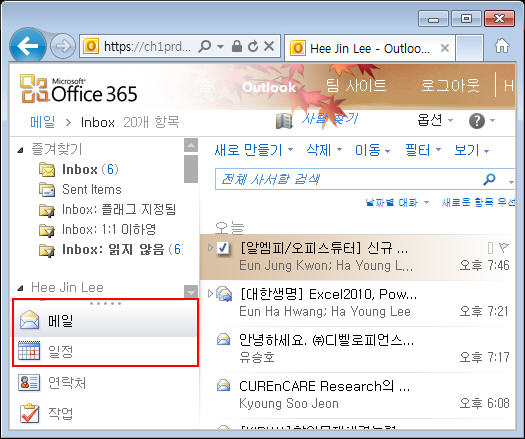This screenshot has height=439, width=525.
Task: Click the search magnifier in mailbox search box
Action: tap(489, 179)
